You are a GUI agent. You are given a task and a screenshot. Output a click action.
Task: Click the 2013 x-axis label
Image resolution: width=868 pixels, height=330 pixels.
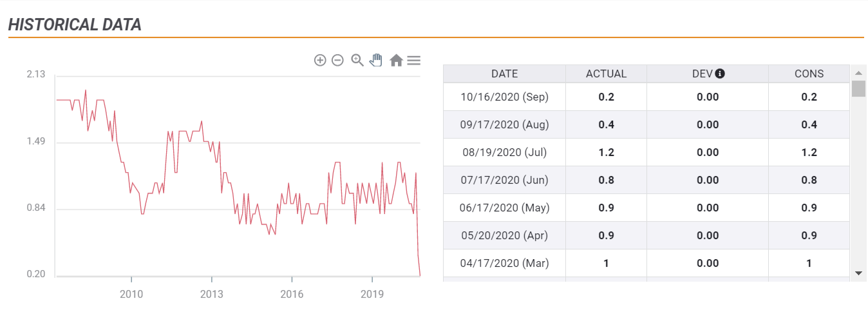211,295
